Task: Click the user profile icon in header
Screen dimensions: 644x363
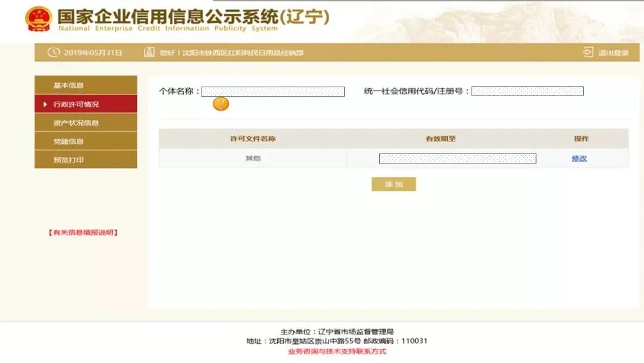Action: tap(149, 52)
